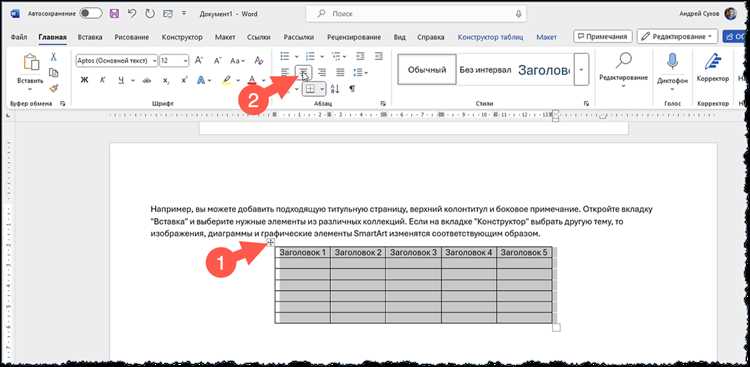Image resolution: width=750 pixels, height=367 pixels.
Task: Click the Вставить paste clipboard icon
Action: point(31,63)
